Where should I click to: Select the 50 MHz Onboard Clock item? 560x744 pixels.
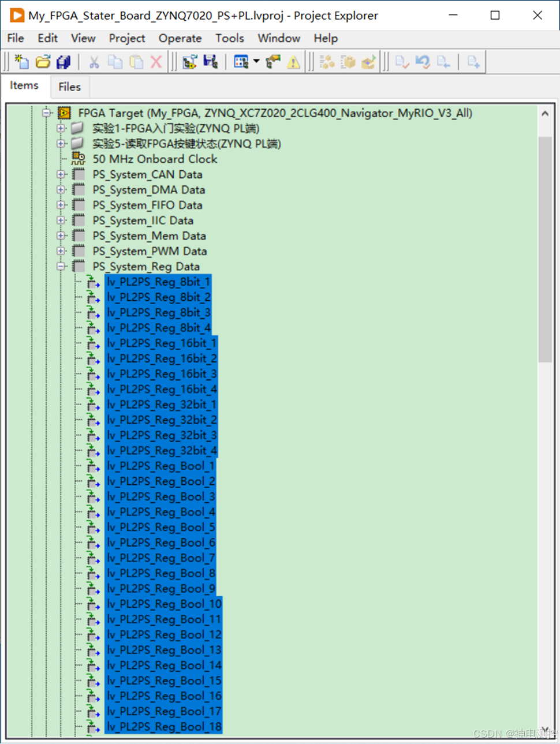tap(155, 159)
